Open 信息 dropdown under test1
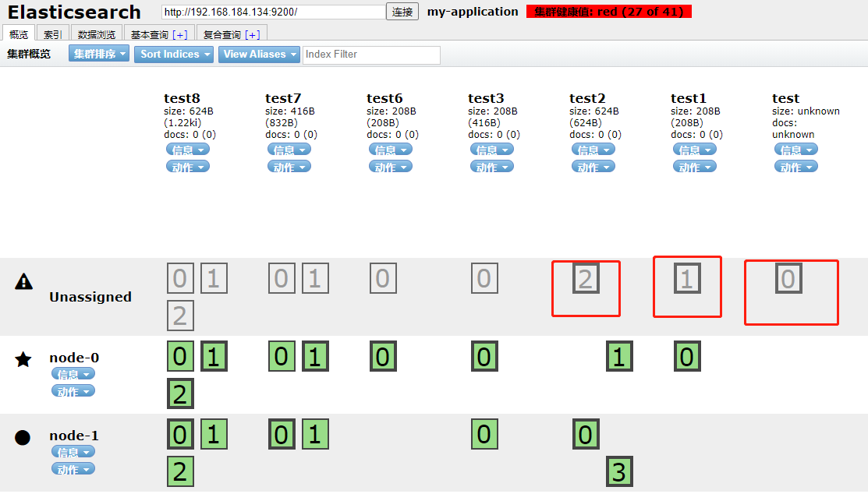Image resolution: width=868 pixels, height=501 pixels. coord(694,150)
